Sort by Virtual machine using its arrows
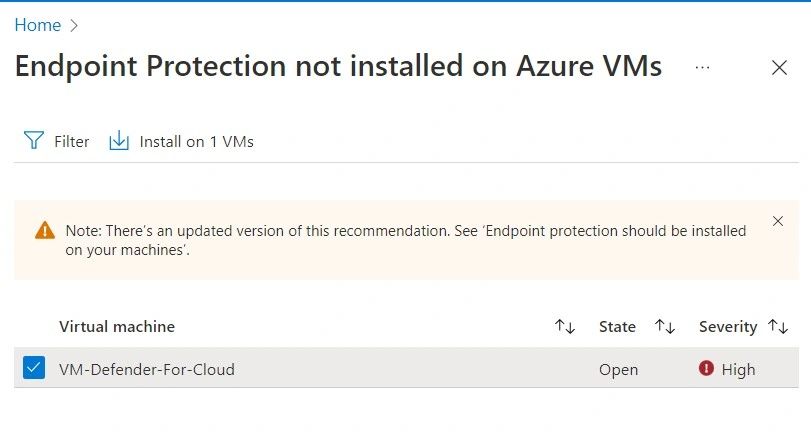The width and height of the screenshot is (811, 440). pyautogui.click(x=565, y=327)
